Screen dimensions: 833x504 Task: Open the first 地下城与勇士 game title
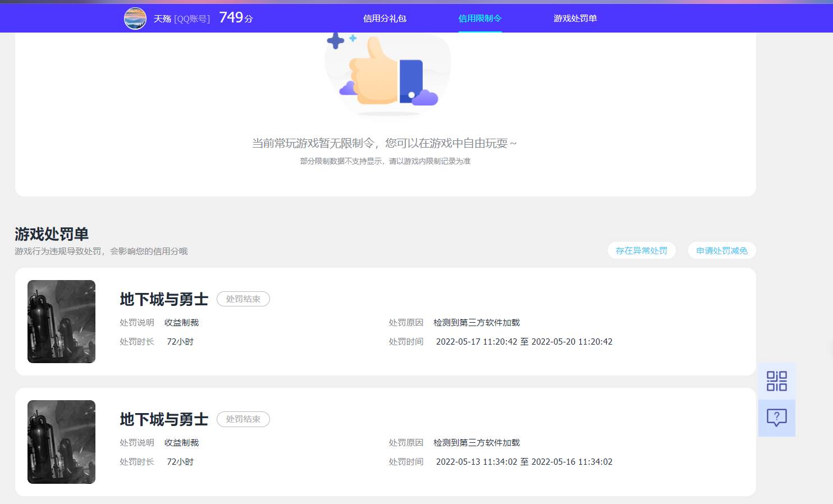[163, 299]
